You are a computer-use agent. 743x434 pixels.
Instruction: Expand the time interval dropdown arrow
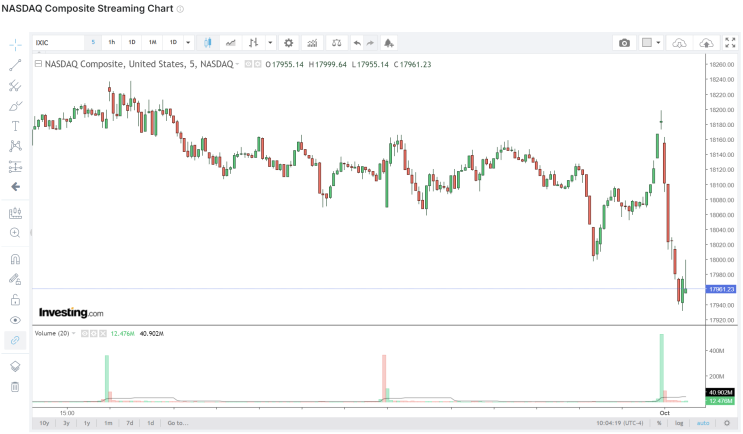pyautogui.click(x=188, y=43)
